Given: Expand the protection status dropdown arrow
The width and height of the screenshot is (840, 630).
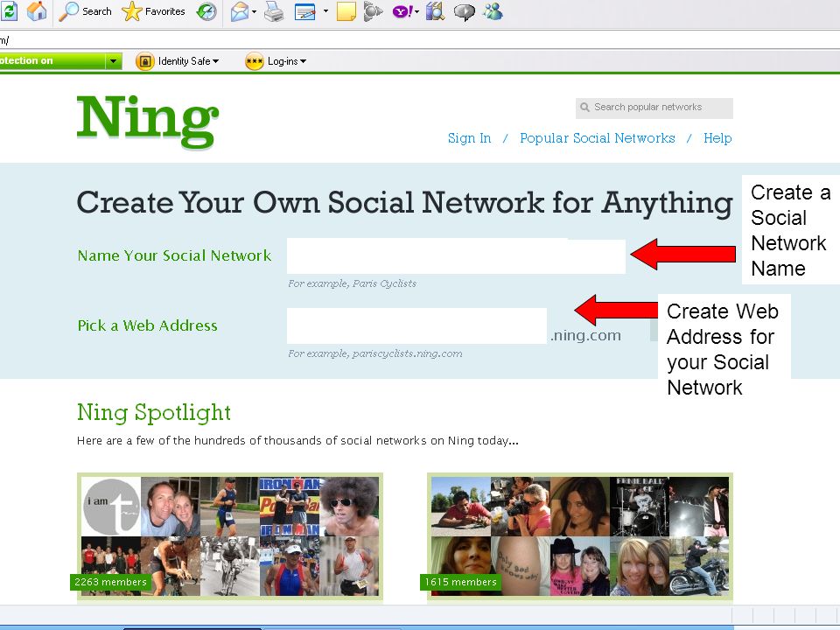Looking at the screenshot, I should (x=113, y=61).
